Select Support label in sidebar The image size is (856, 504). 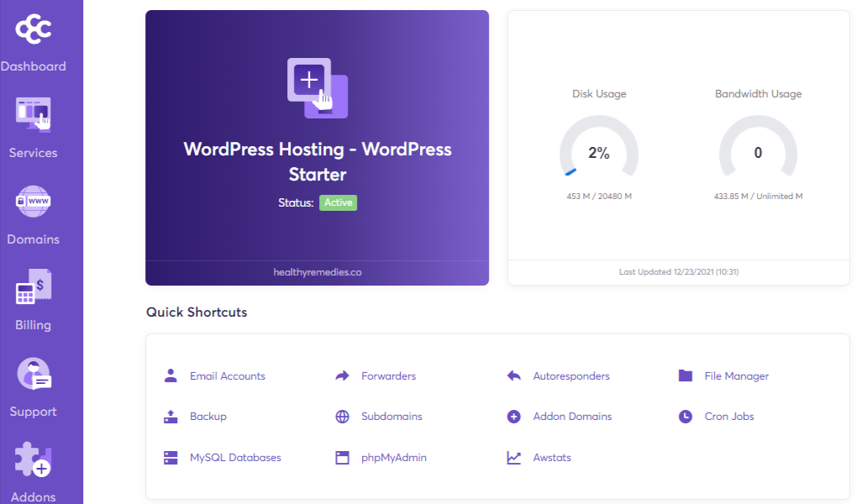pos(34,412)
